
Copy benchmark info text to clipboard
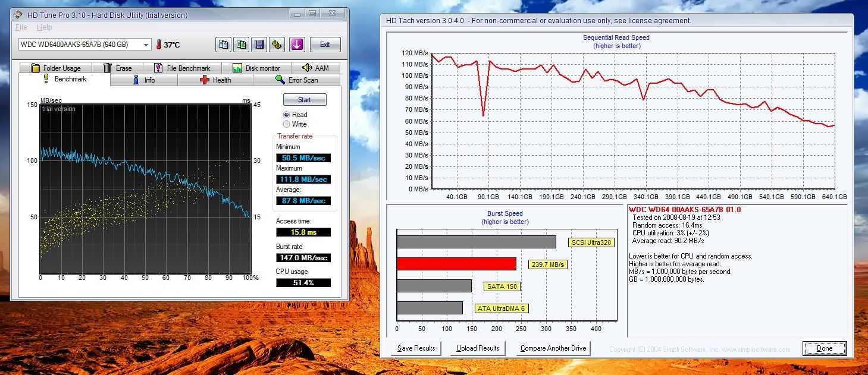tap(223, 45)
